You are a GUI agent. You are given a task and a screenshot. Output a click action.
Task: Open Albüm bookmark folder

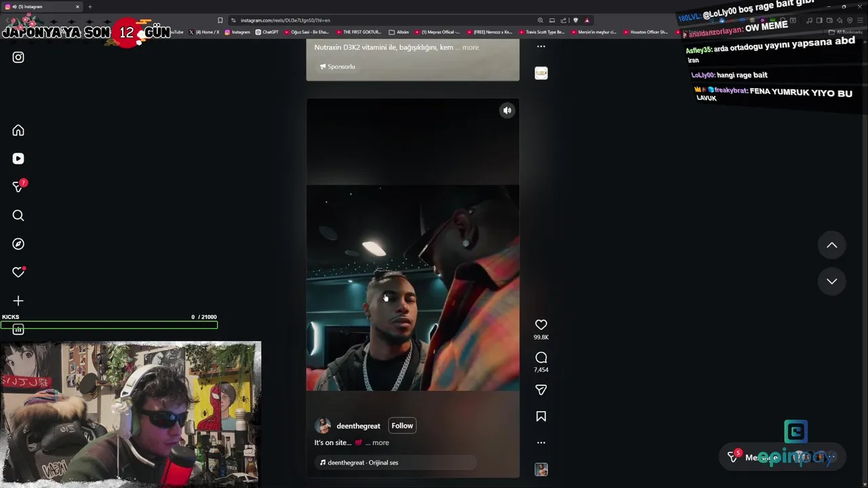tap(399, 32)
